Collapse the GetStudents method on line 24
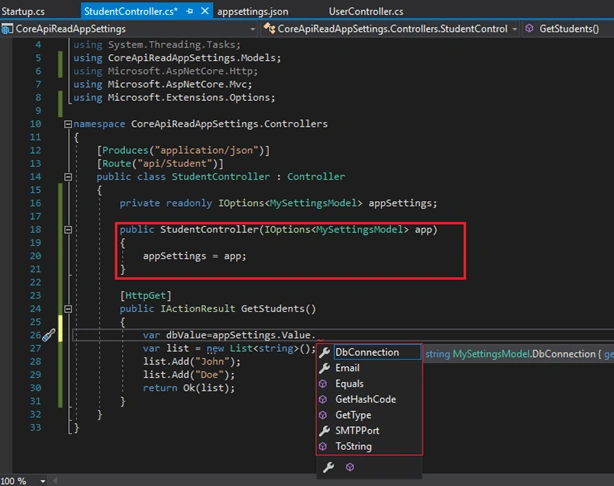 (x=68, y=309)
